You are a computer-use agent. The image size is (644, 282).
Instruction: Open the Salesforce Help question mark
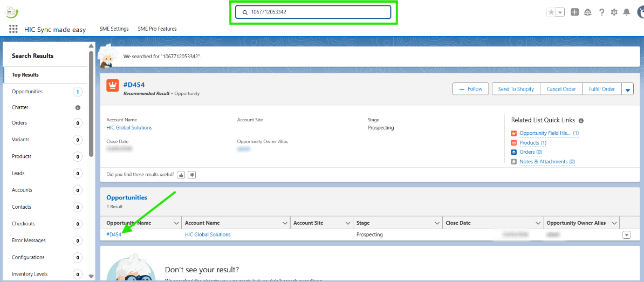[x=602, y=12]
